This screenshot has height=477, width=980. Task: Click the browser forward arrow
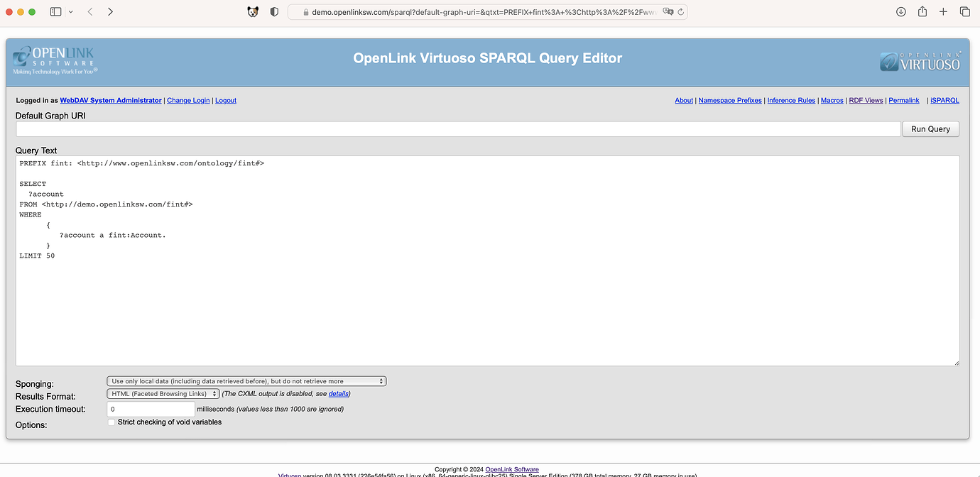pyautogui.click(x=110, y=12)
